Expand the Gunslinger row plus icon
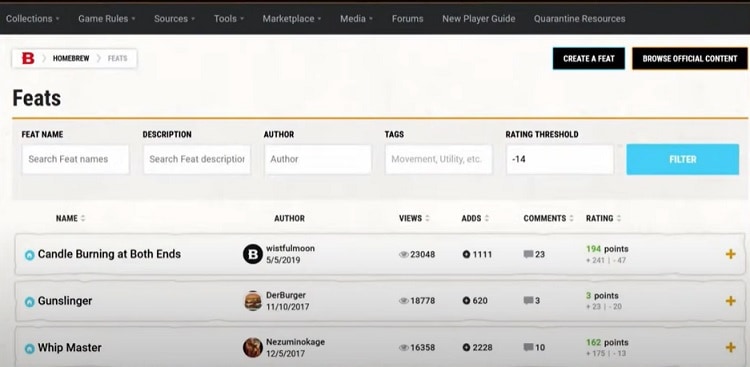Screen dimensions: 750x367 click(730, 301)
